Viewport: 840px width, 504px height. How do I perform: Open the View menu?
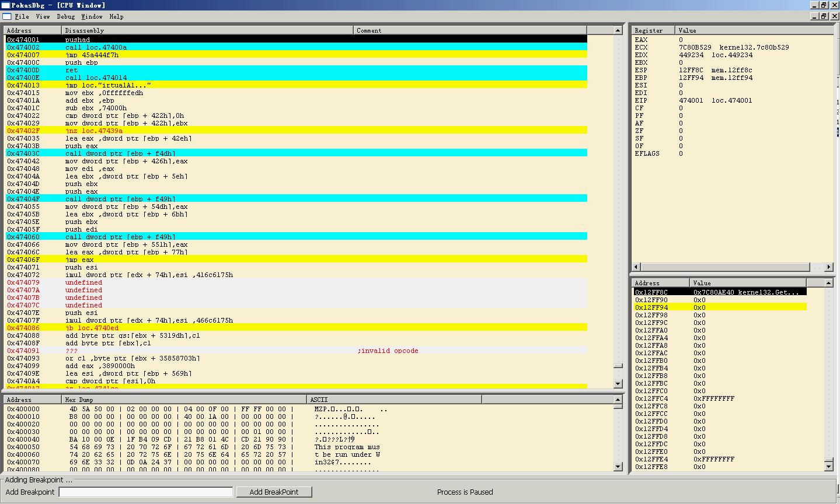43,16
